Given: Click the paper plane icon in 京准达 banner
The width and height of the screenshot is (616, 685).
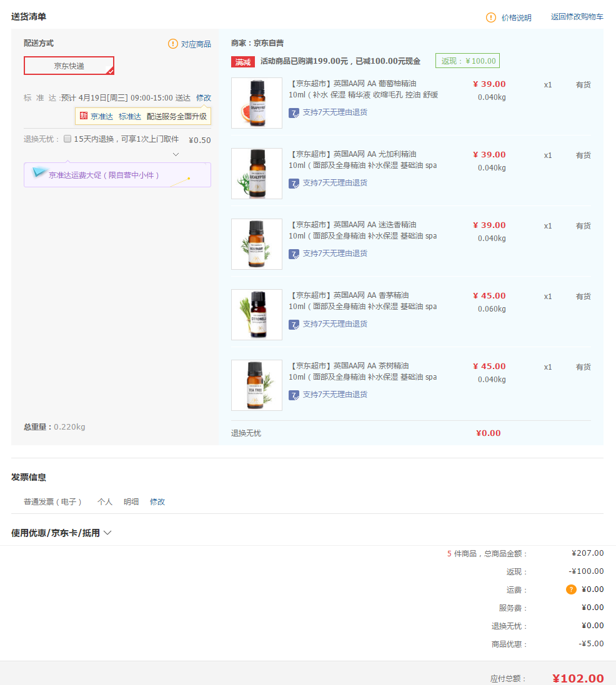Looking at the screenshot, I should pos(40,173).
